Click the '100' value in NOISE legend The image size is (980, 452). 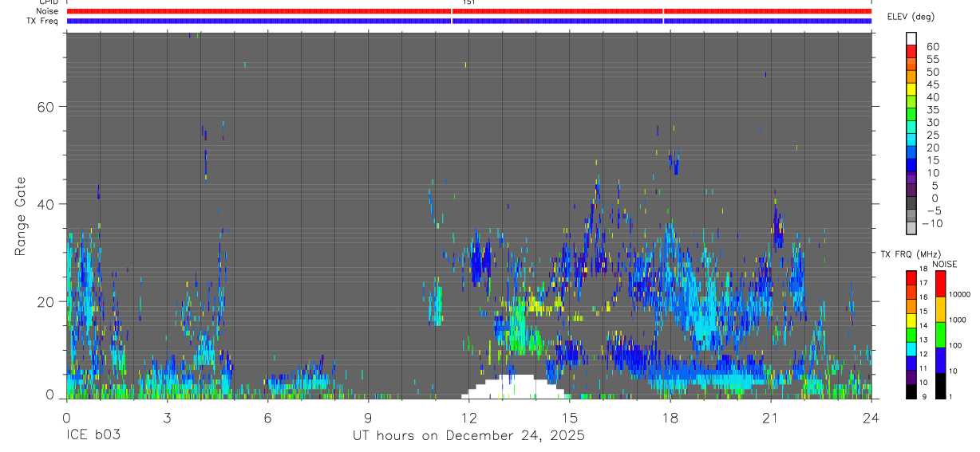957,345
